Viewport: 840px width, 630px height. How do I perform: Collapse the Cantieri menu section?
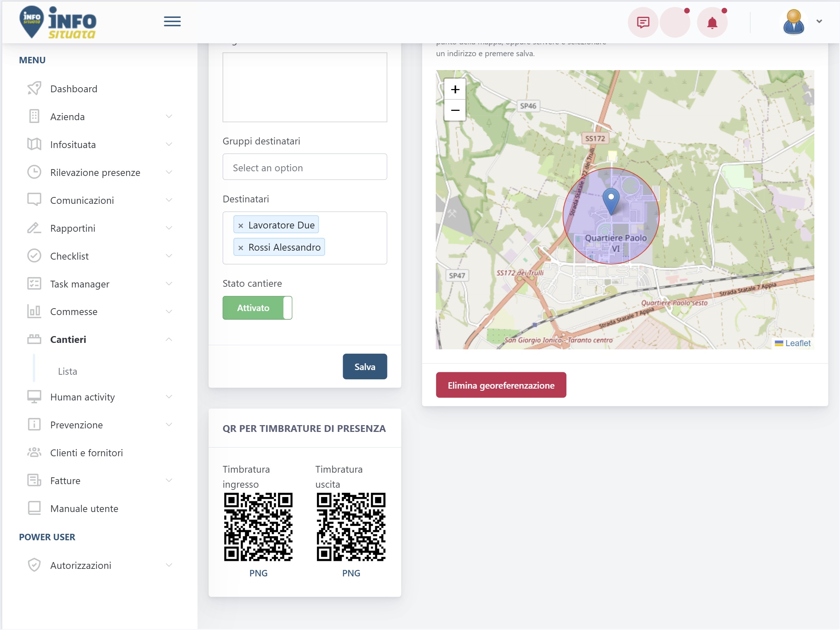click(99, 340)
